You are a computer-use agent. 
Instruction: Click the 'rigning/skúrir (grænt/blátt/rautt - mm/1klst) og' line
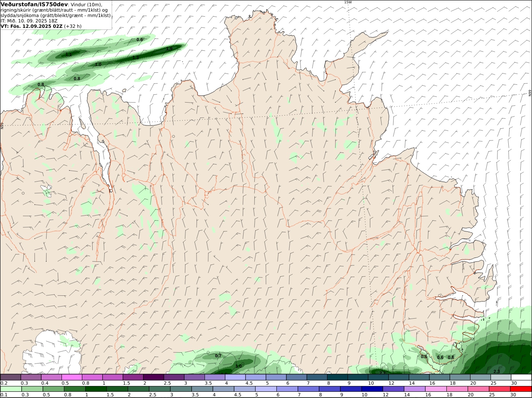pyautogui.click(x=54, y=10)
